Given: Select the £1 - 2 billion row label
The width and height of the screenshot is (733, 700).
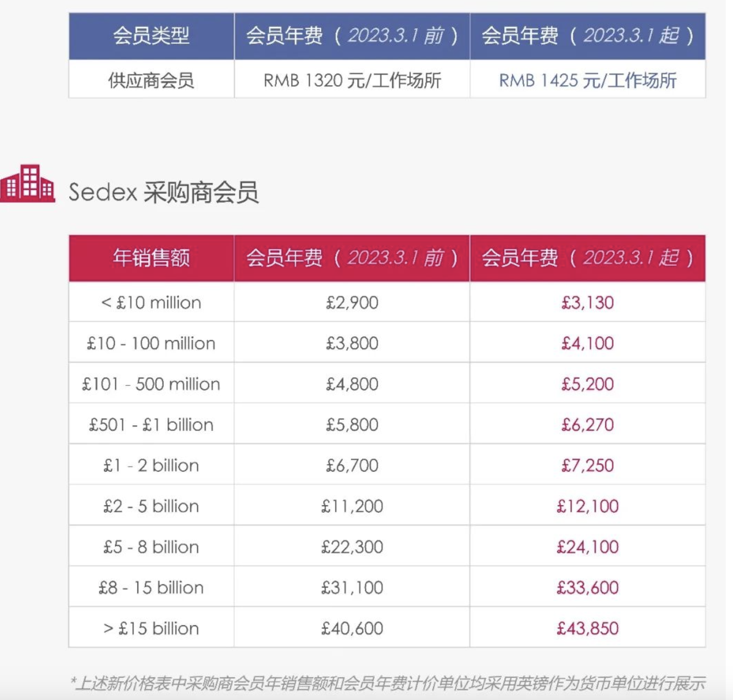Looking at the screenshot, I should coord(151,465).
